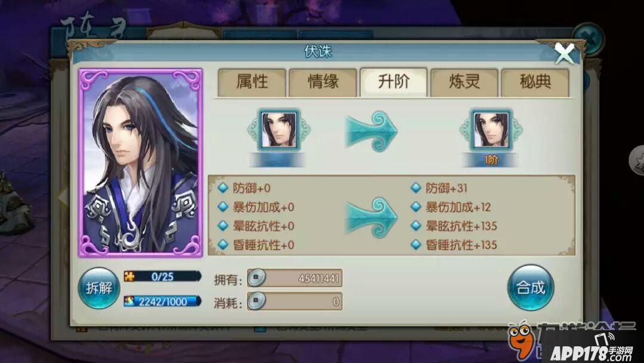This screenshot has height=363, width=644.
Task: Select the 1阶 upgraded hero avatar icon
Action: point(491,130)
